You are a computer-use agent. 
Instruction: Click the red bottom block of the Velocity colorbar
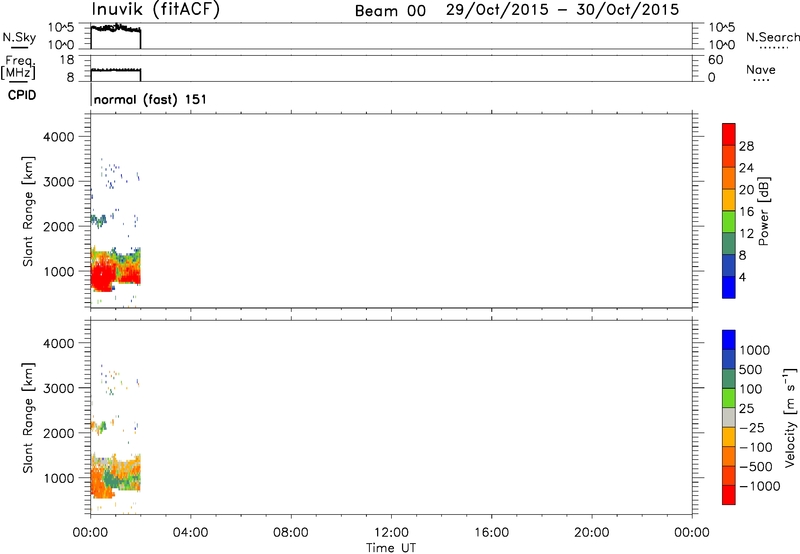(x=729, y=495)
